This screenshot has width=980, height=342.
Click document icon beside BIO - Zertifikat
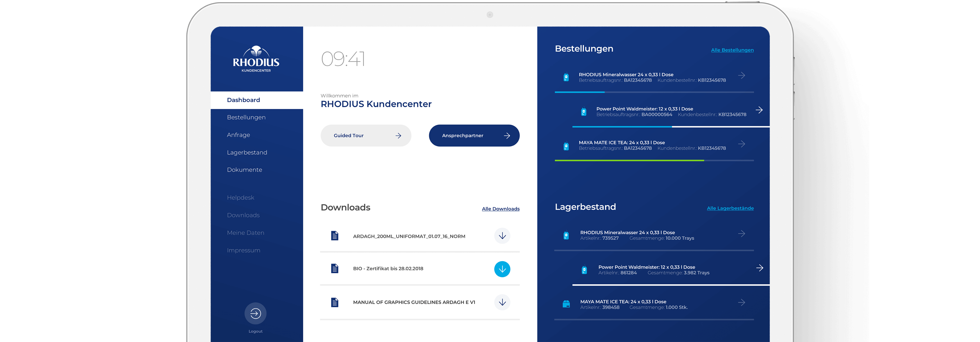334,268
